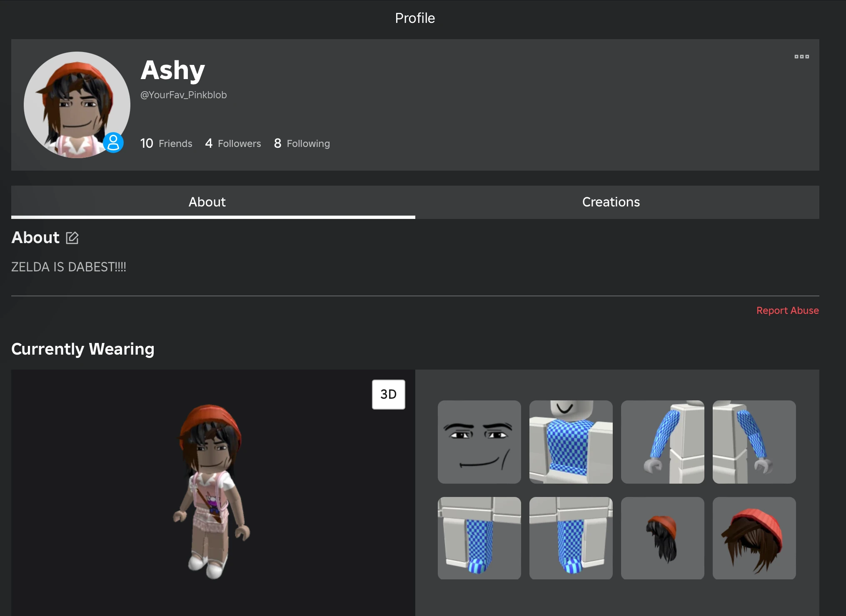Open the brown hair with red beanie item
The height and width of the screenshot is (616, 846).
click(x=754, y=538)
